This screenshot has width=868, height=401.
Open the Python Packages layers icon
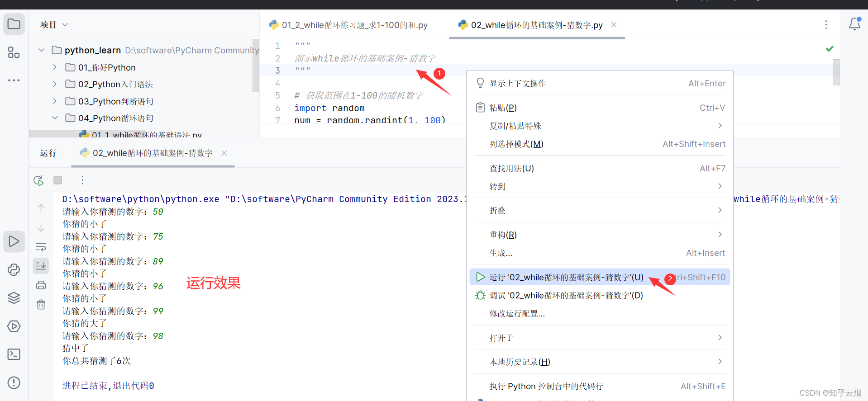pos(14,298)
